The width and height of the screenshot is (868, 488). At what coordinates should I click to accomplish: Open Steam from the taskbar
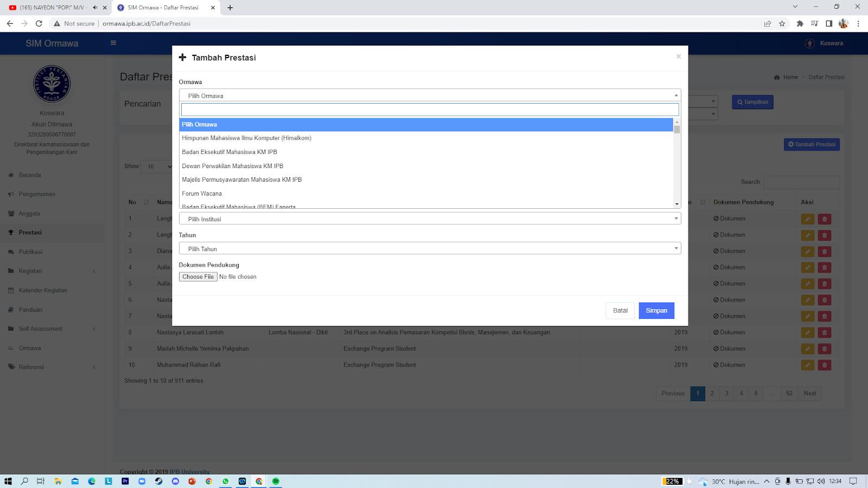click(x=158, y=481)
